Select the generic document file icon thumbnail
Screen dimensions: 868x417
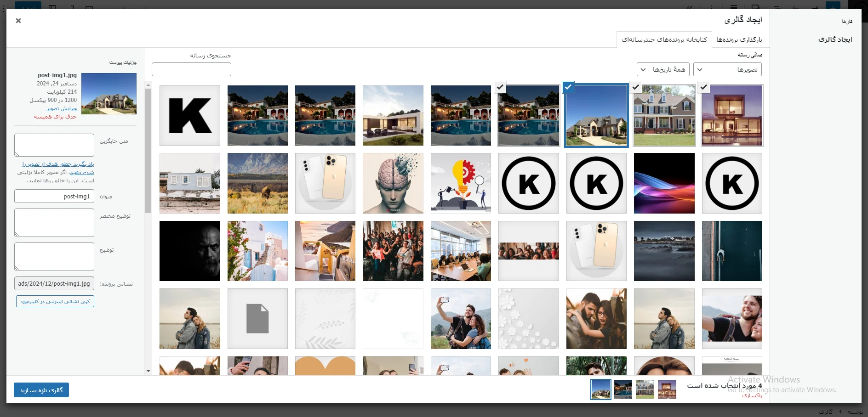point(257,319)
